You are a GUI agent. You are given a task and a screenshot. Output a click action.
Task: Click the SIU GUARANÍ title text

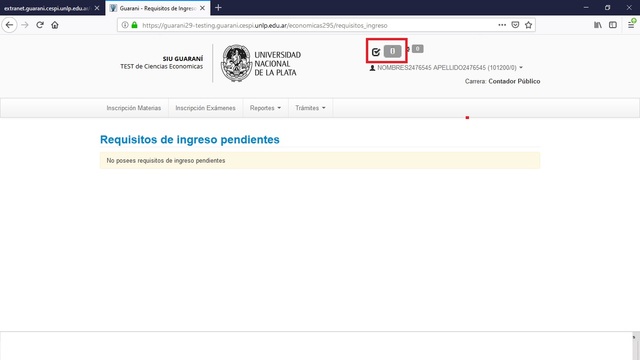[183, 59]
